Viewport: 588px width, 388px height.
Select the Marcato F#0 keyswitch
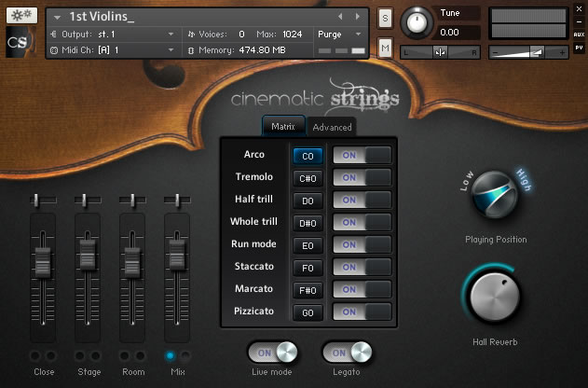coord(308,290)
